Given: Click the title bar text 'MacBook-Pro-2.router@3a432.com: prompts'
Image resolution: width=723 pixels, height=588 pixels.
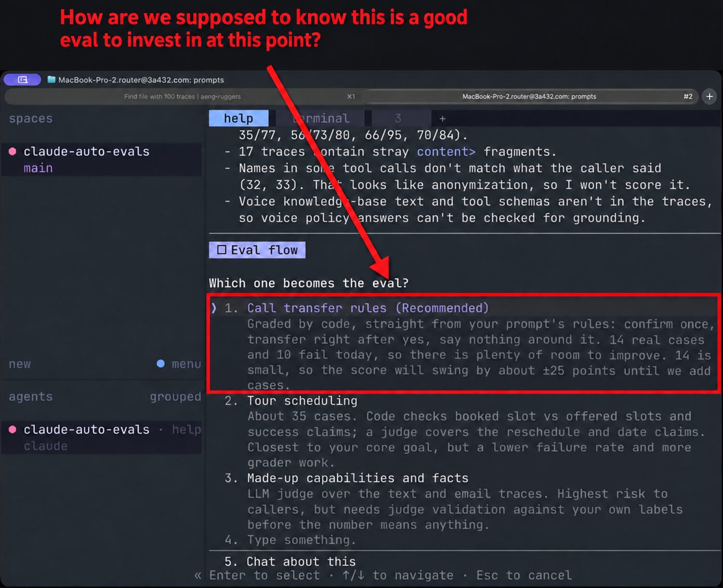Looking at the screenshot, I should click(x=141, y=80).
